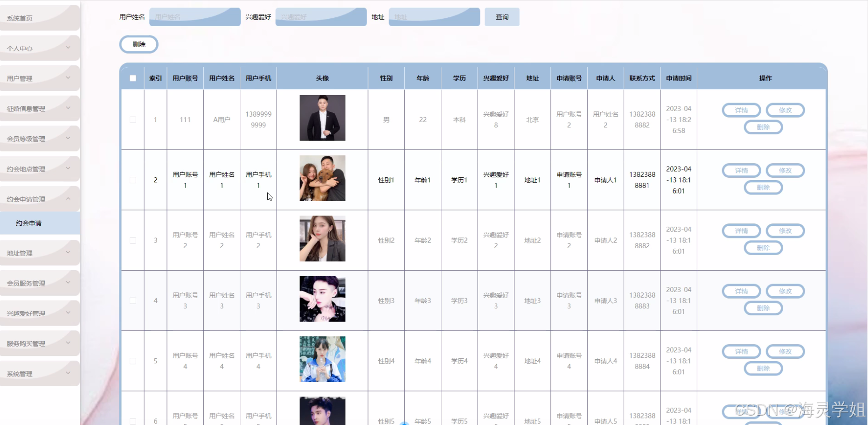This screenshot has height=425, width=868.
Task: Focus the 地址 search field
Action: [434, 17]
